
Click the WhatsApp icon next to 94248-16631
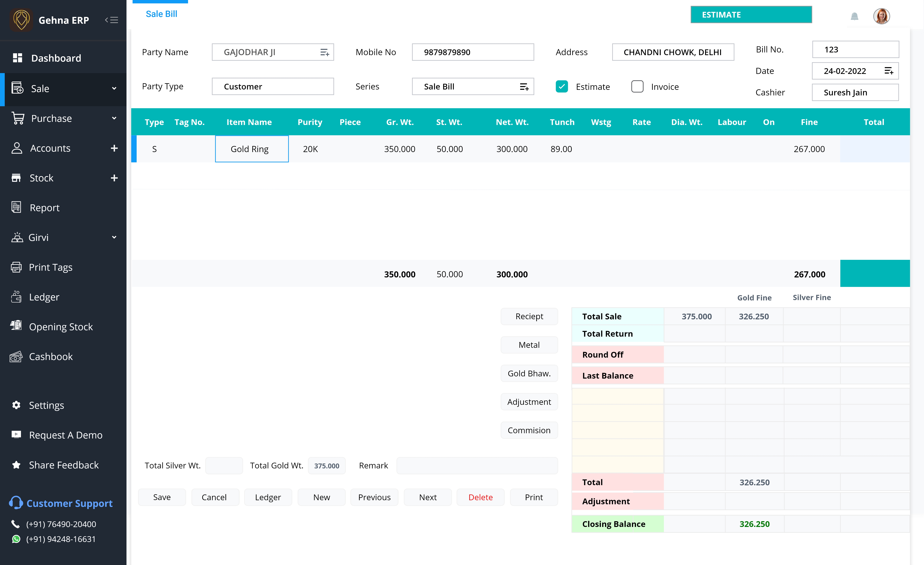pos(16,539)
